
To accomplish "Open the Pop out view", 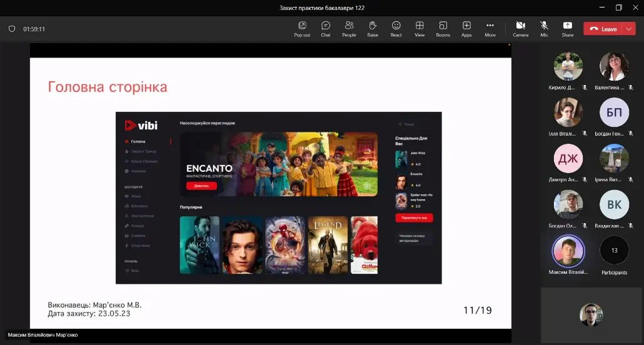I will pos(302,28).
